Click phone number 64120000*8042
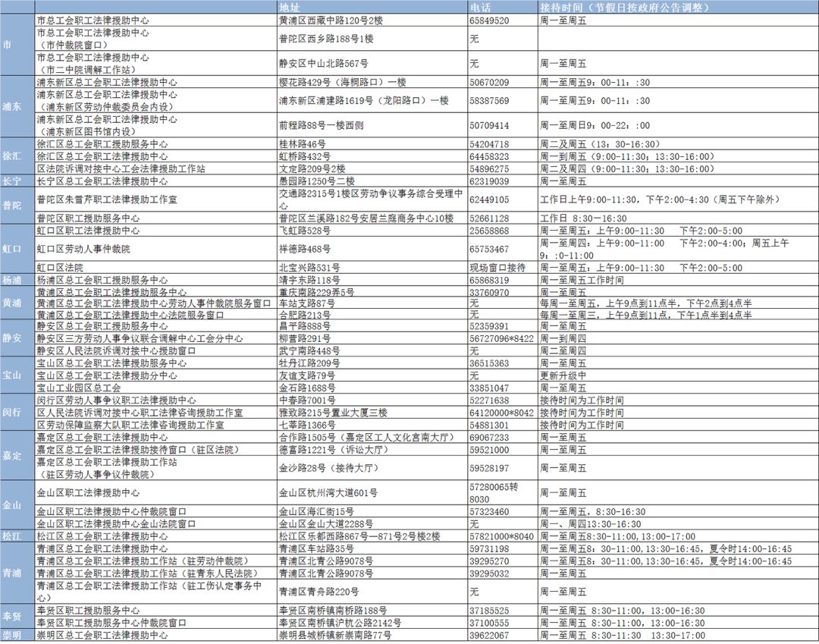The height and width of the screenshot is (644, 819). (501, 413)
